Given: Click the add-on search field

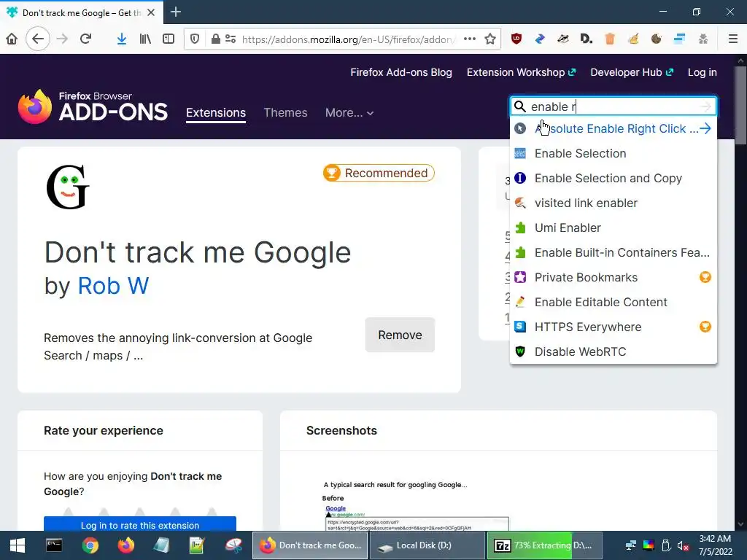Looking at the screenshot, I should 613,106.
